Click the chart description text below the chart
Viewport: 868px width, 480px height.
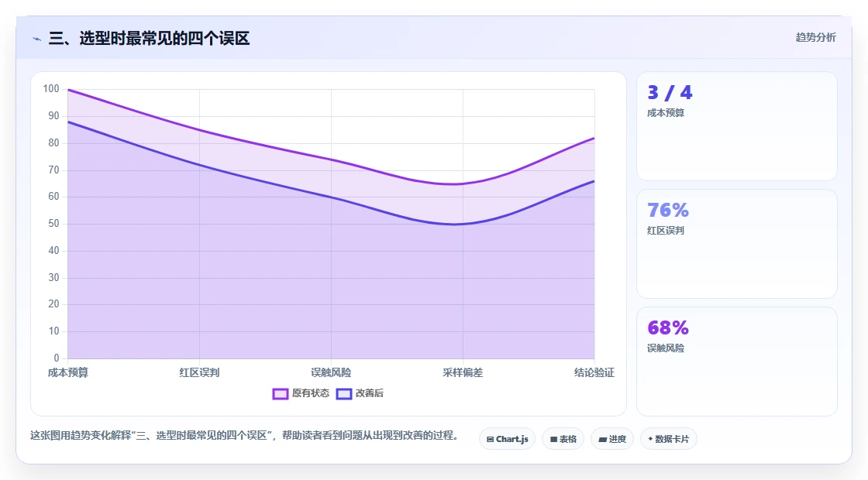(244, 435)
